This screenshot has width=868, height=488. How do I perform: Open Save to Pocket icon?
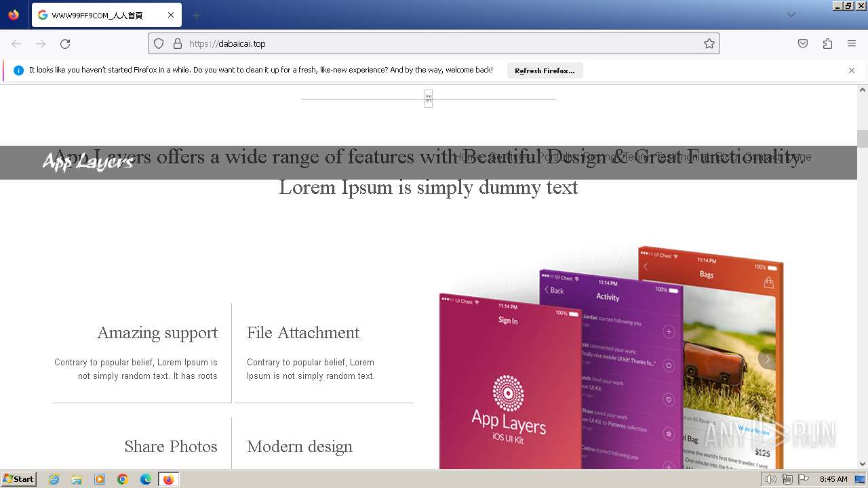pyautogui.click(x=803, y=43)
